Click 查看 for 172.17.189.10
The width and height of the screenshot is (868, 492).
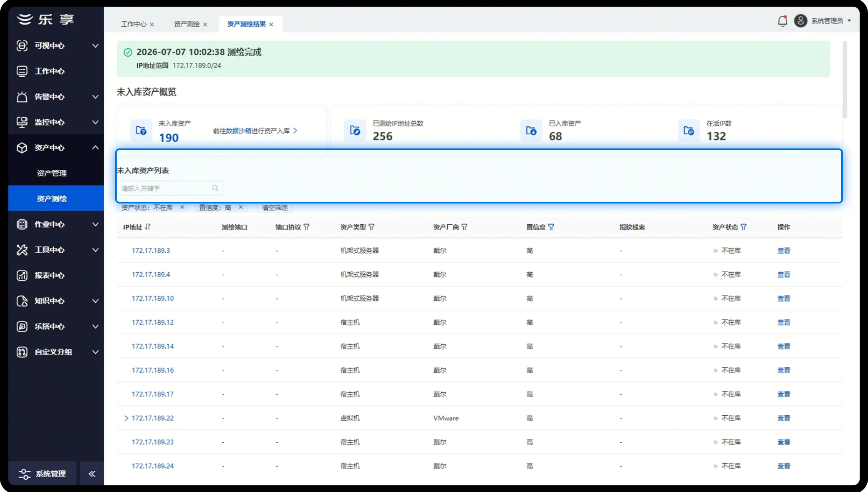coord(784,299)
